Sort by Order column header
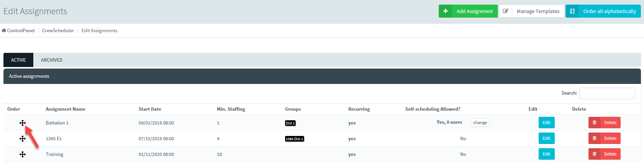The width and height of the screenshot is (644, 162). coord(14,109)
